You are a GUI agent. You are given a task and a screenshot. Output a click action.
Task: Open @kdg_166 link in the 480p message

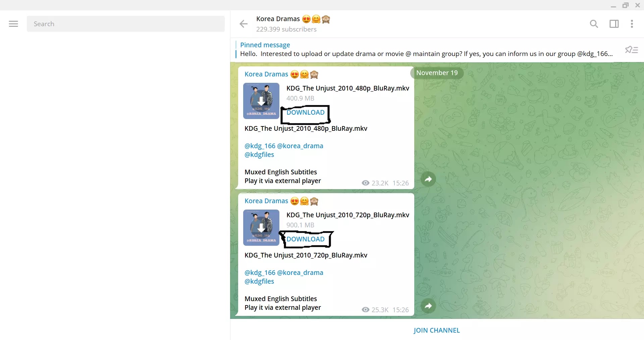point(260,146)
